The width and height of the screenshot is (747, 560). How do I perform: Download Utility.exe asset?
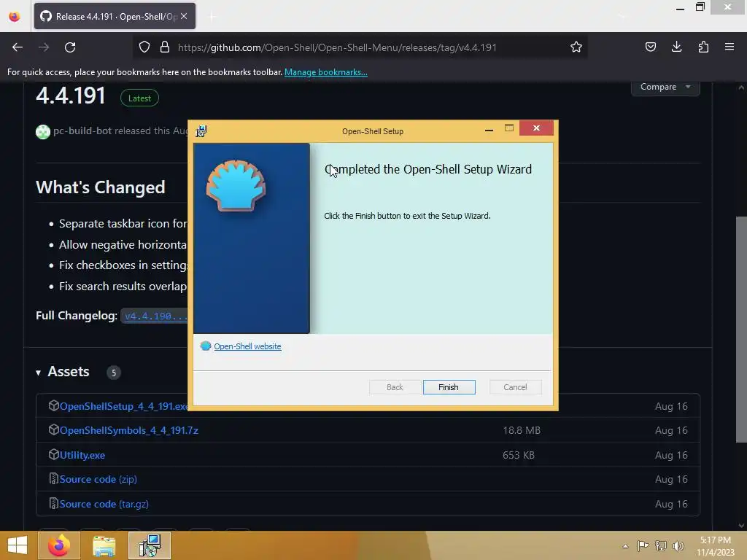82,455
